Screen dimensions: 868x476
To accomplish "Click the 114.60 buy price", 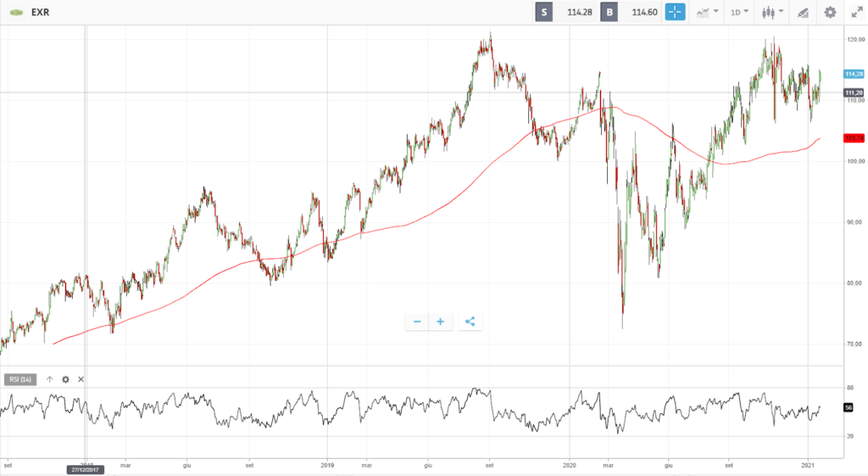I will pos(644,12).
